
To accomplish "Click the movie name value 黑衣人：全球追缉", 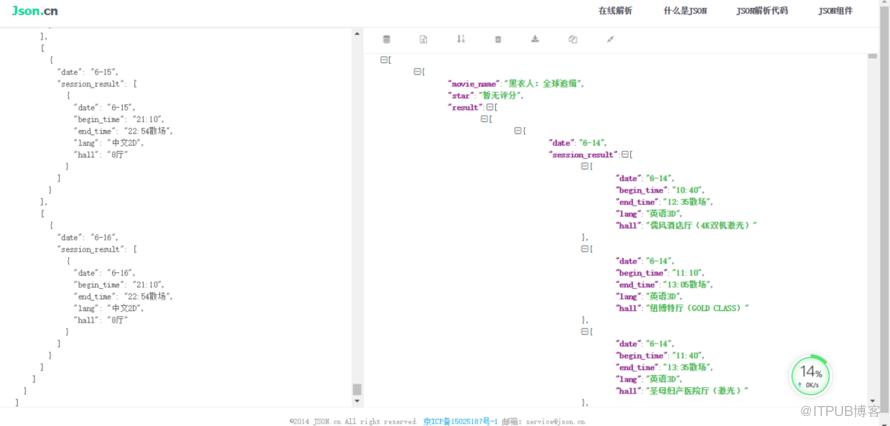I will pyautogui.click(x=542, y=84).
